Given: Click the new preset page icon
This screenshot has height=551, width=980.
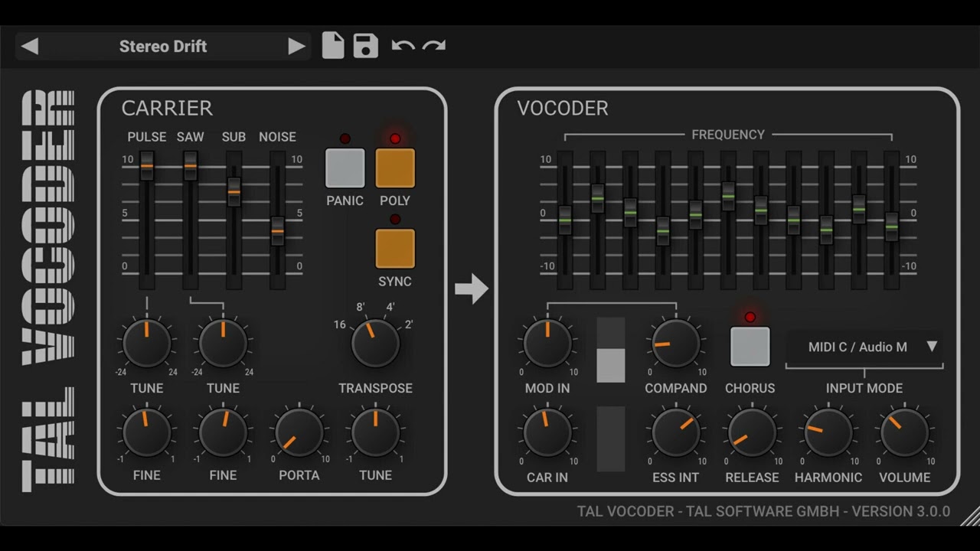Looking at the screenshot, I should click(x=333, y=45).
